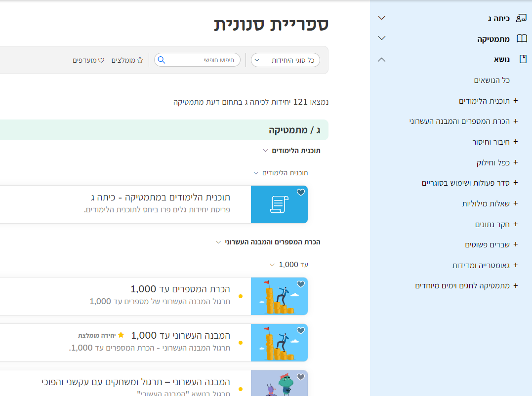The height and width of the screenshot is (396, 532).
Task: Open the כל סוגי היחידות dropdown
Action: click(286, 60)
